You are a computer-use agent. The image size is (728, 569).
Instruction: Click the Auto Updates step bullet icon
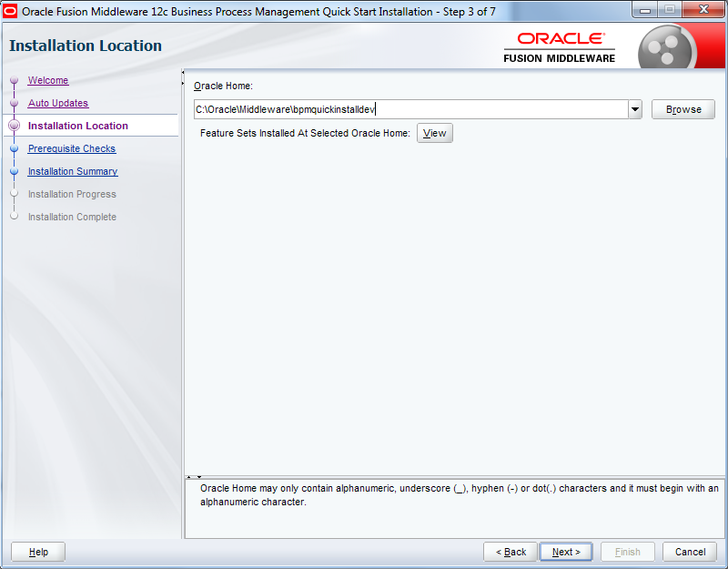click(14, 103)
